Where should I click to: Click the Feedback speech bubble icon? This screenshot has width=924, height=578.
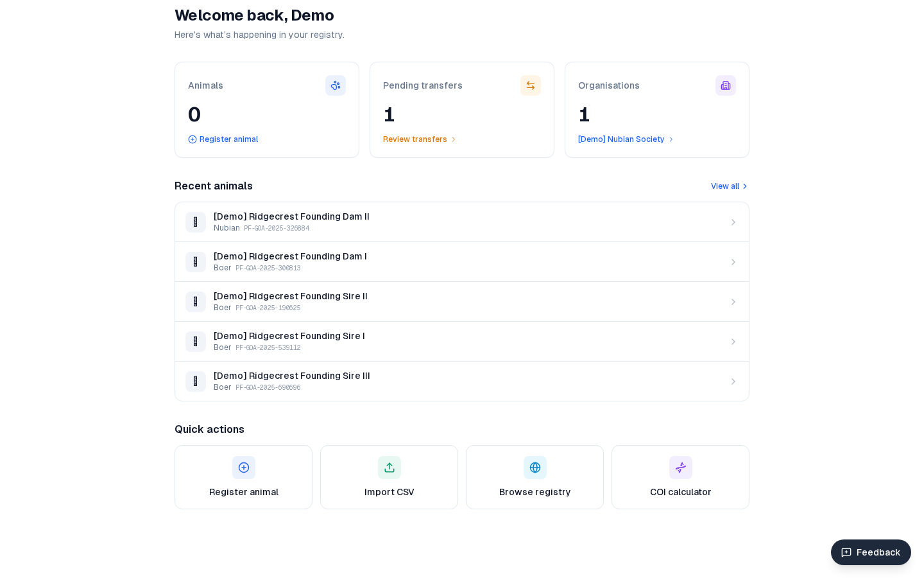click(x=846, y=552)
